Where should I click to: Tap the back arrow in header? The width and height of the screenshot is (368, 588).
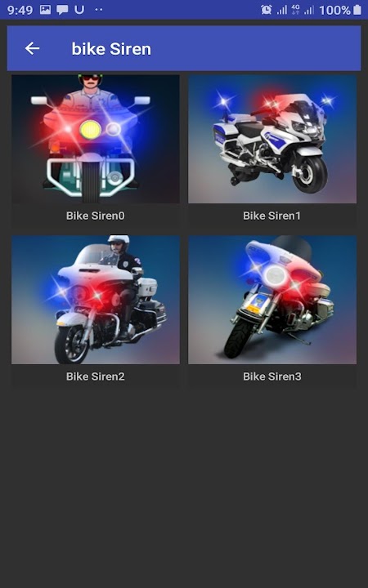(x=32, y=48)
